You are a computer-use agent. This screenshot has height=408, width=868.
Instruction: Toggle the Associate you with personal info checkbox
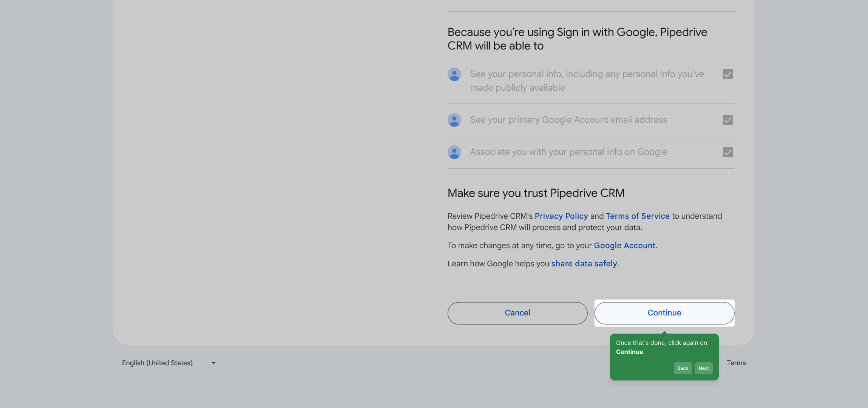tap(727, 152)
